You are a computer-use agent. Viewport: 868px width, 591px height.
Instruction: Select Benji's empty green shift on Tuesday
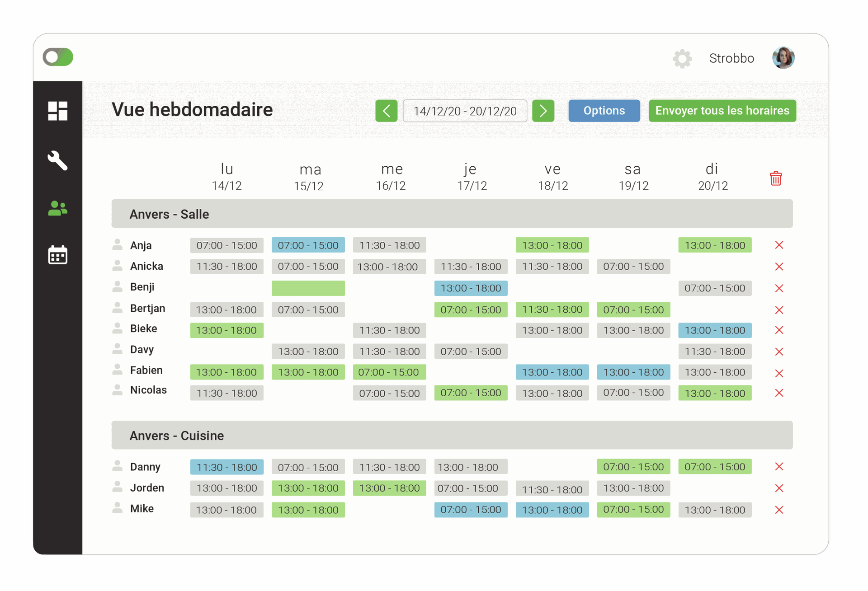pos(308,288)
